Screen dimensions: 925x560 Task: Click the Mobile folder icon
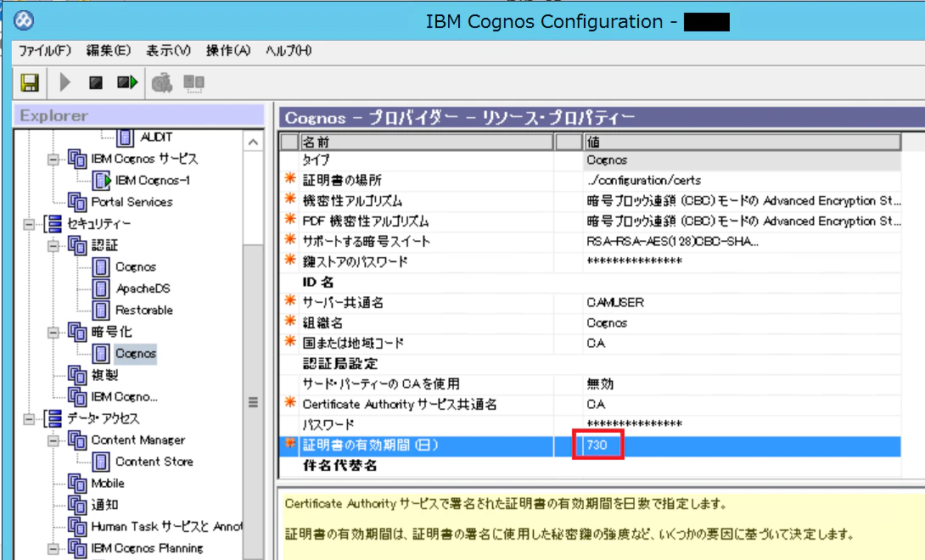[x=77, y=484]
